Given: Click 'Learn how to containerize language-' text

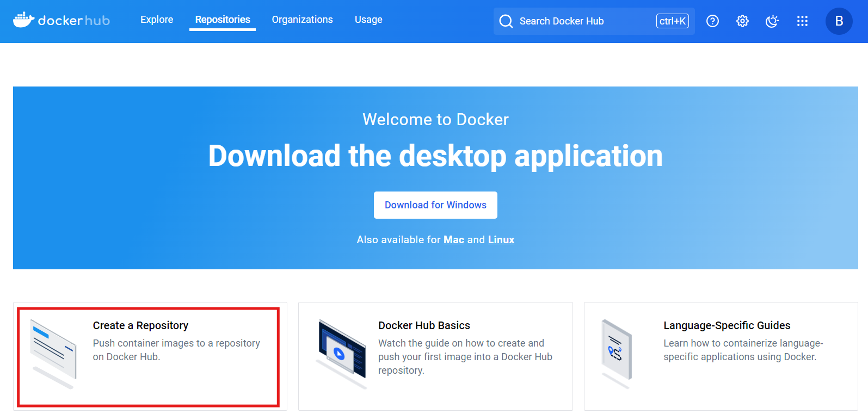Looking at the screenshot, I should pyautogui.click(x=743, y=343).
